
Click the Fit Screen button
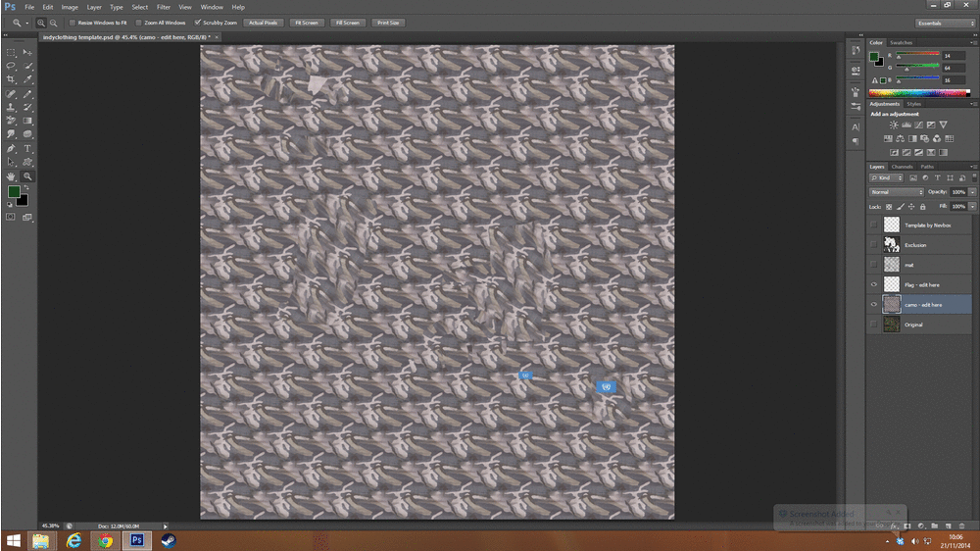point(306,23)
